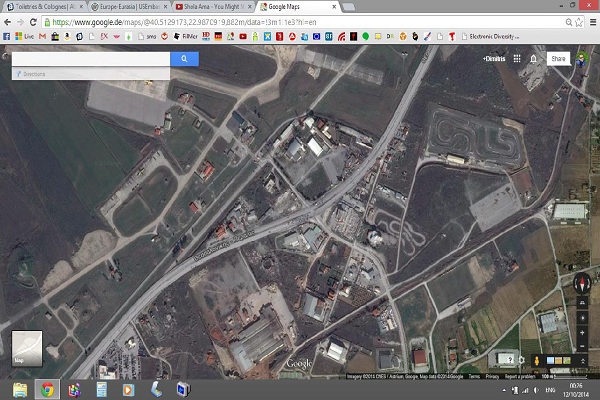Show hidden system tray icons
The height and width of the screenshot is (400, 600).
505,389
